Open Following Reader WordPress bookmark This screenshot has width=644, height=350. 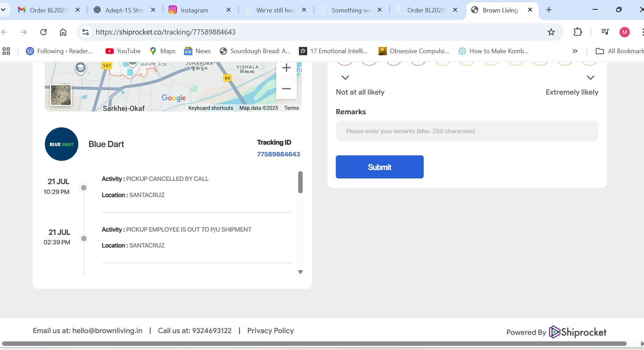(x=59, y=51)
